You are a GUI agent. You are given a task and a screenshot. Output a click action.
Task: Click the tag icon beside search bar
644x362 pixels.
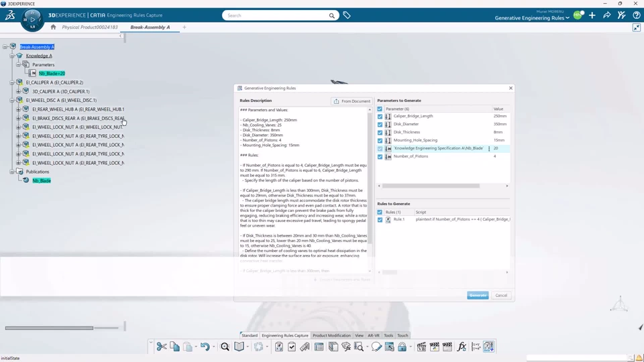(x=347, y=15)
